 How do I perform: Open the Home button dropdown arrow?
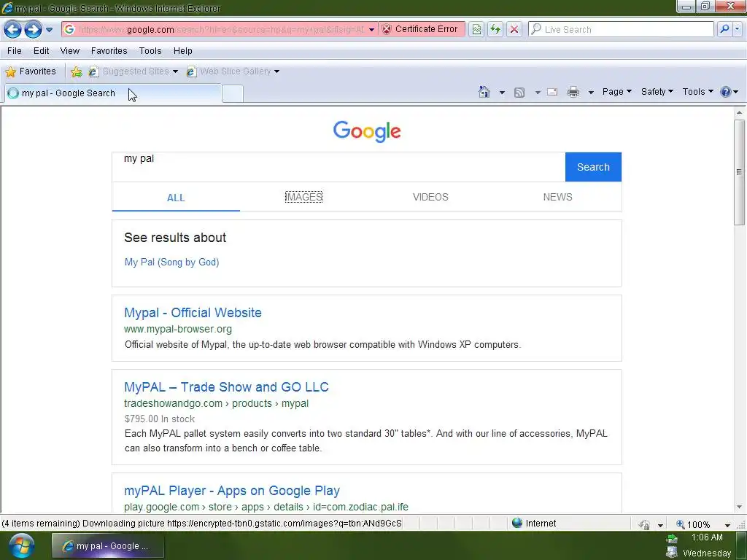[x=502, y=93]
